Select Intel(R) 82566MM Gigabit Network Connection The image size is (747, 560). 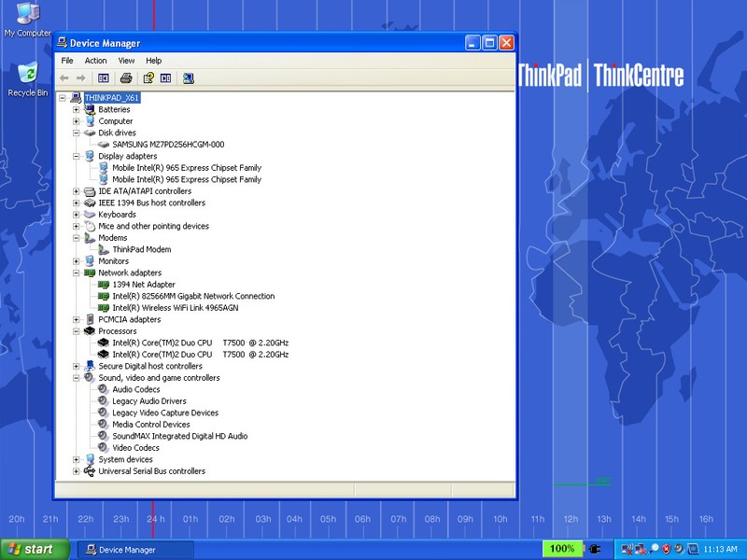pyautogui.click(x=193, y=296)
